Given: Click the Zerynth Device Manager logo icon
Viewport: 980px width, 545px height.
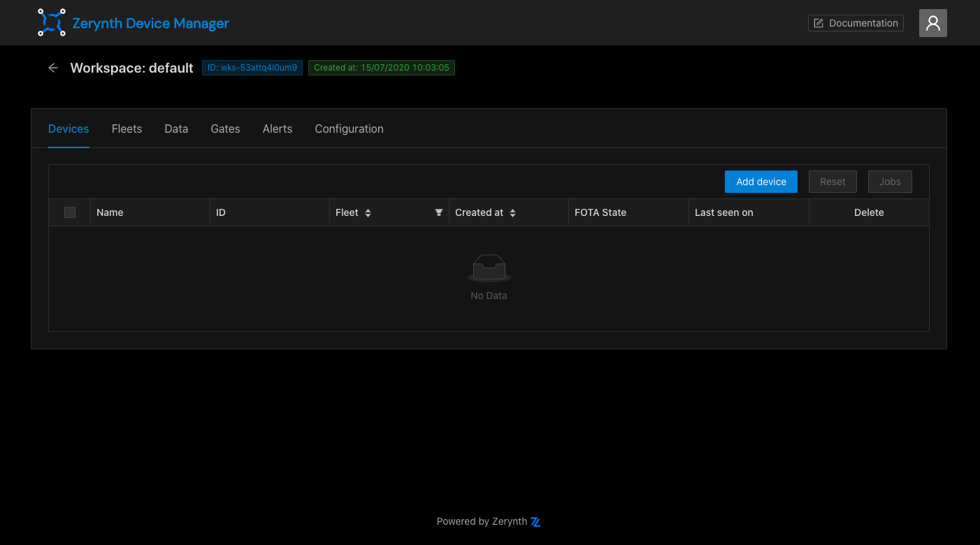Looking at the screenshot, I should coord(52,22).
